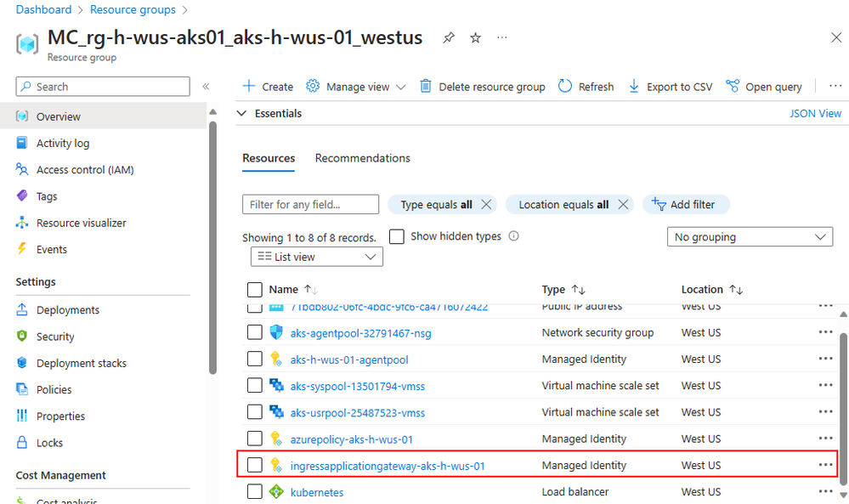Select checkbox for aks-usrpool-25487523-vmss
849x504 pixels.
(254, 412)
